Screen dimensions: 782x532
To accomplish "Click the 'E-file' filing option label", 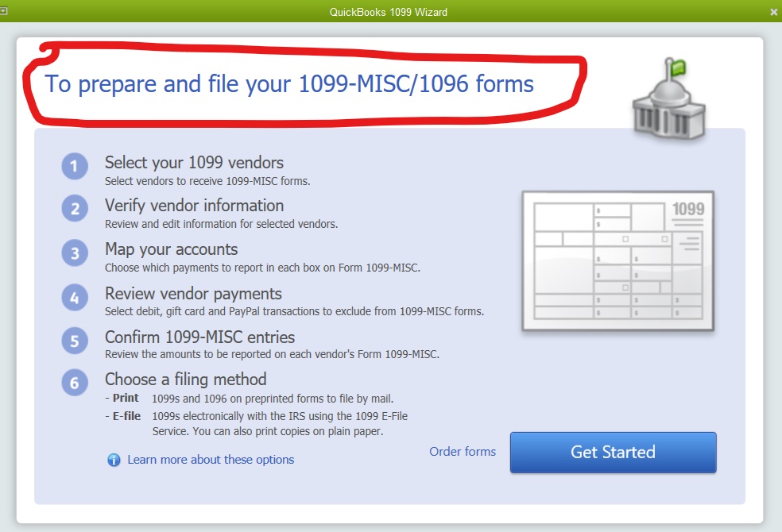I will click(x=126, y=416).
